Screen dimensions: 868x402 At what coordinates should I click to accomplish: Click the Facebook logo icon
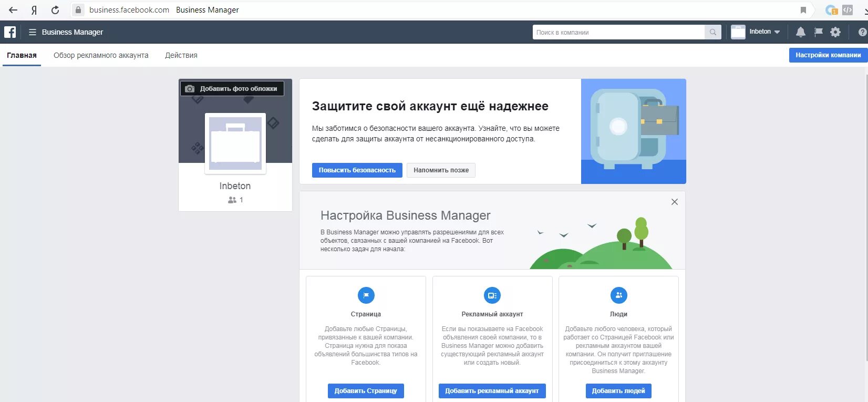coord(10,32)
